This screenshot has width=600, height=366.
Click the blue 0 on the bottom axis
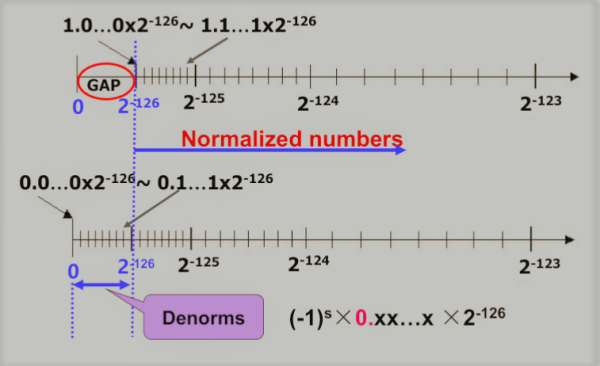(x=73, y=271)
